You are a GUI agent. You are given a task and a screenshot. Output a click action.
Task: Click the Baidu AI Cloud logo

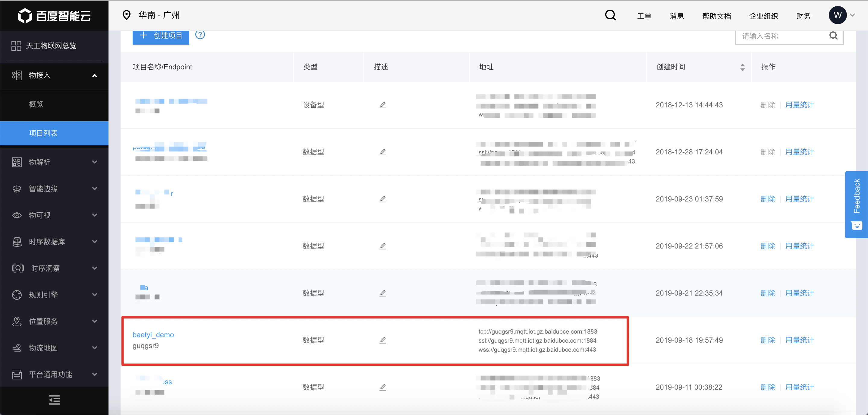click(54, 15)
